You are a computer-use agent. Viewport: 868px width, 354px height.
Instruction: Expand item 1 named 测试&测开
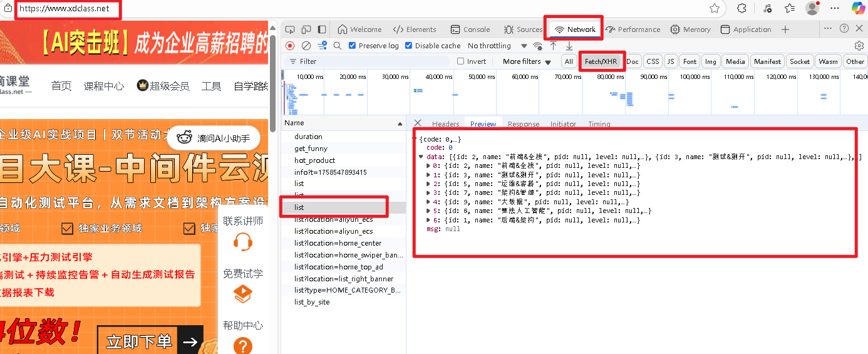click(x=428, y=175)
